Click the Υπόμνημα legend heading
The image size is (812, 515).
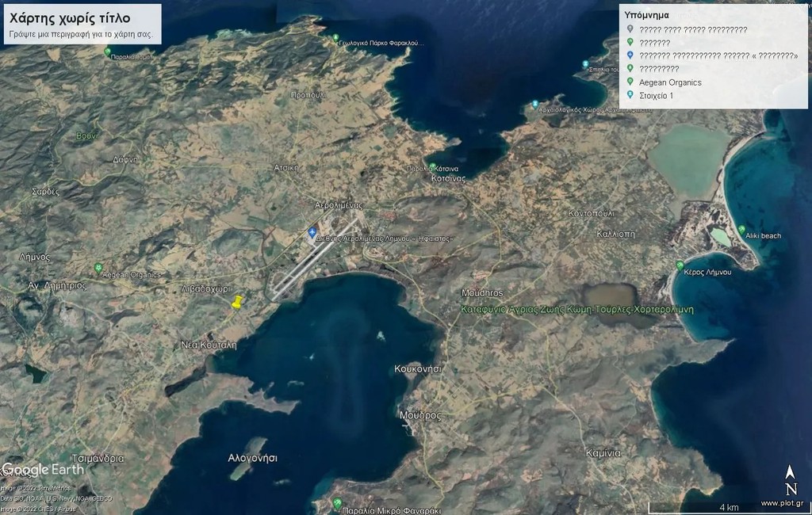pyautogui.click(x=646, y=15)
